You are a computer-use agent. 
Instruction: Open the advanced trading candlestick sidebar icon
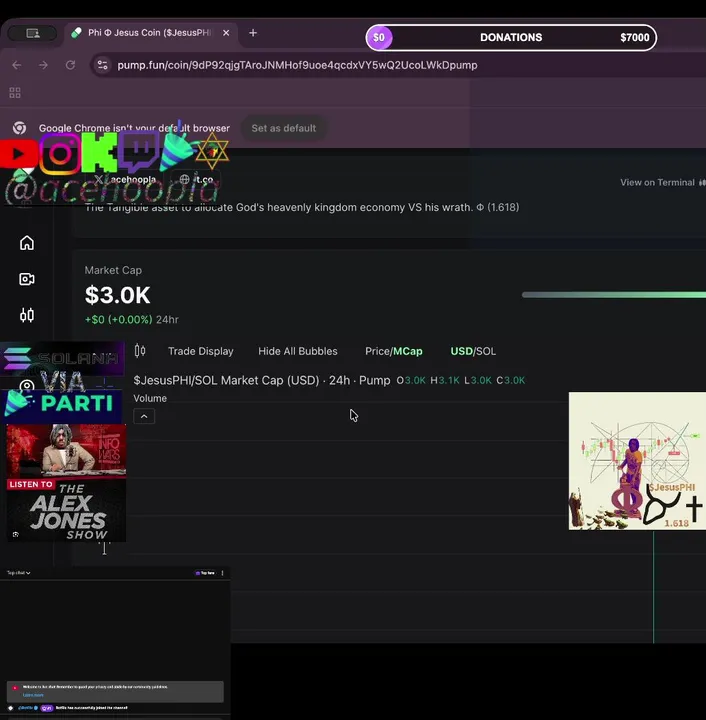(27, 315)
